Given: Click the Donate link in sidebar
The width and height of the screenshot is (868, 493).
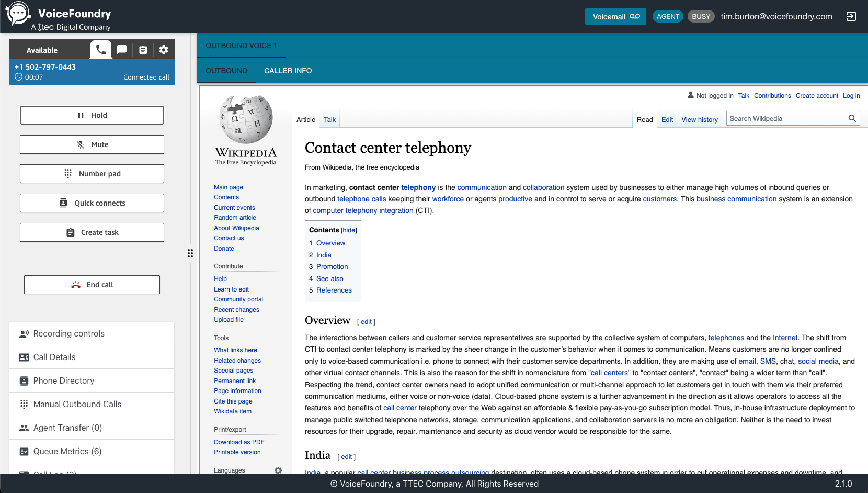Looking at the screenshot, I should tap(224, 249).
